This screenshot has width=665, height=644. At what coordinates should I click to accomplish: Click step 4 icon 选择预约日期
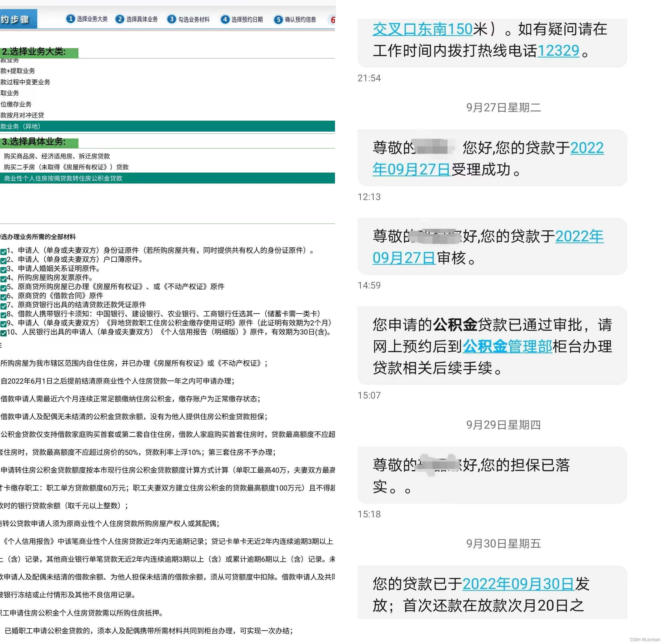click(x=225, y=19)
